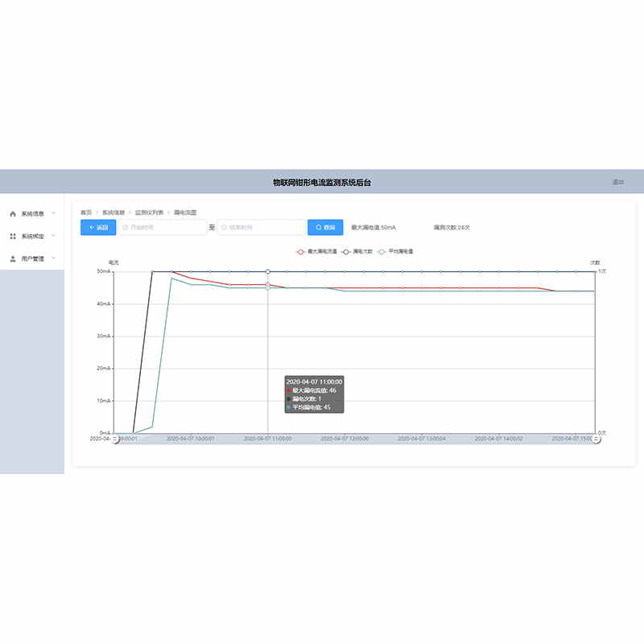Click the clock icon in end time field
Screen dimensions: 644x644
coord(225,228)
